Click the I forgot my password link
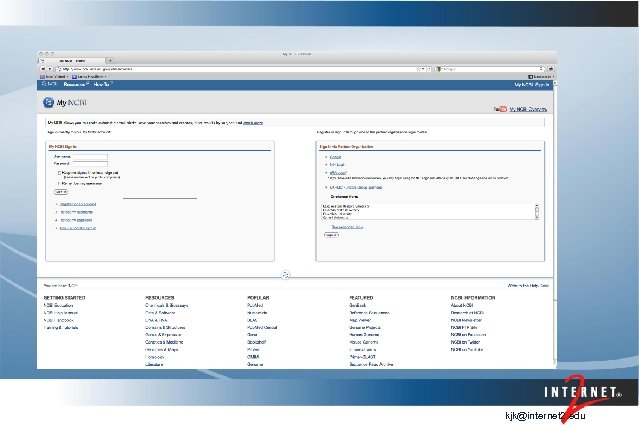Viewport: 639px width, 425px height. pos(76,220)
